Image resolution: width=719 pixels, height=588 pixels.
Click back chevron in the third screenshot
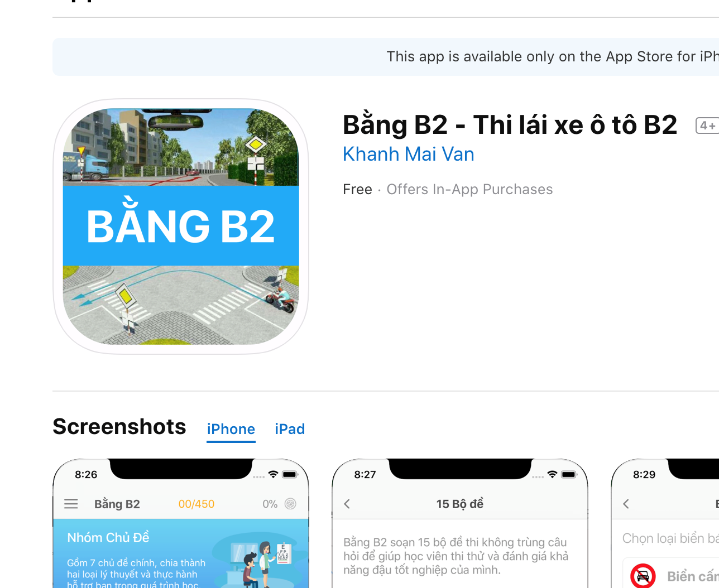click(626, 504)
